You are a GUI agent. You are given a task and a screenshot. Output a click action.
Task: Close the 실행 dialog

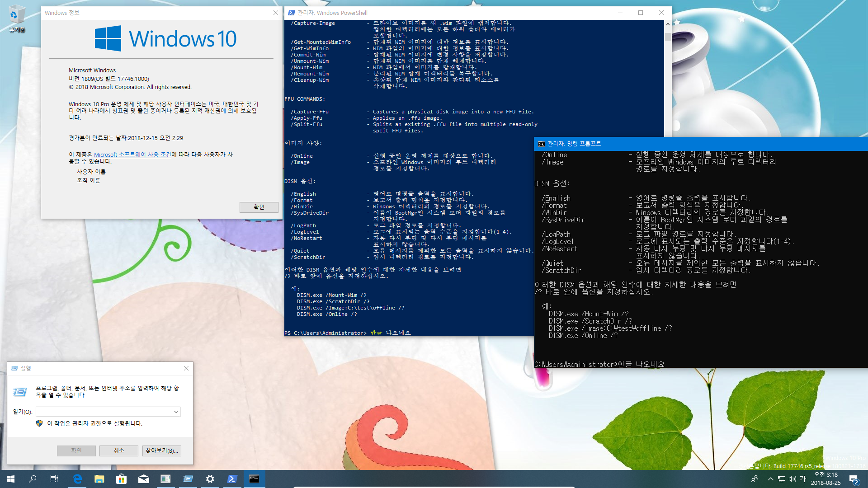[186, 368]
